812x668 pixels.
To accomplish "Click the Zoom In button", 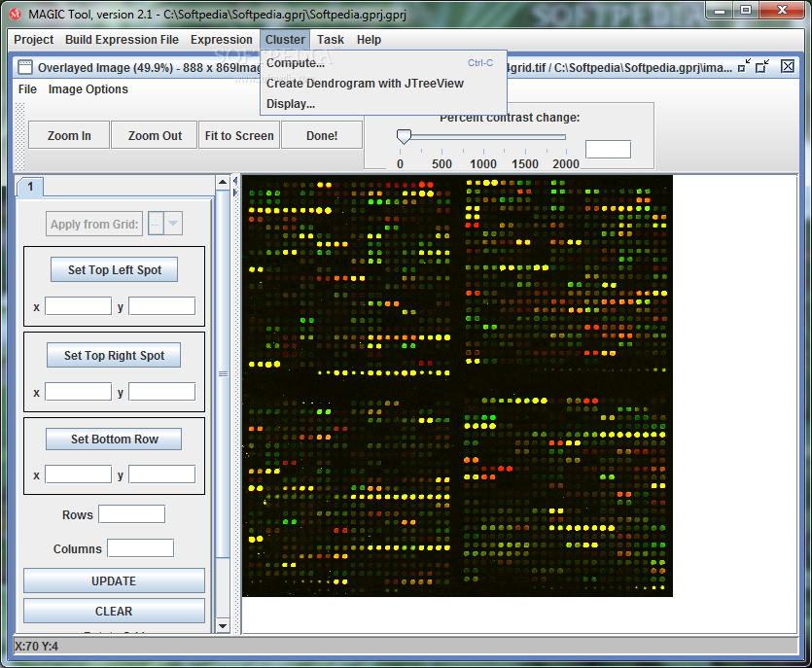I will [x=69, y=135].
